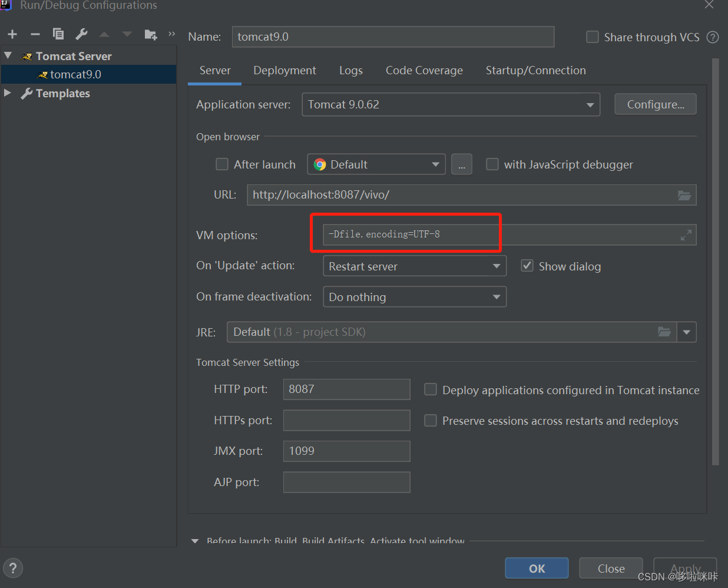Screen dimensions: 728x588
Task: Browse JRE folder icon
Action: click(x=664, y=332)
